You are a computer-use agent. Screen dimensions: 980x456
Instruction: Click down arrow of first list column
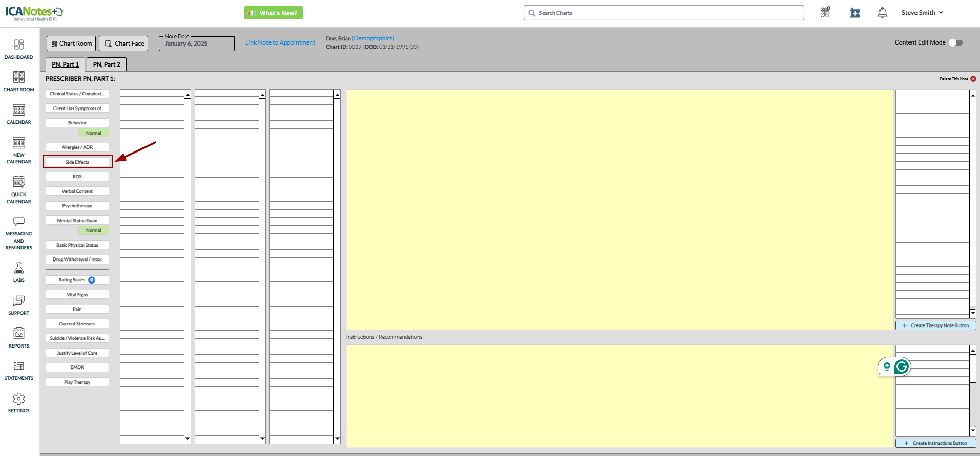pyautogui.click(x=187, y=439)
